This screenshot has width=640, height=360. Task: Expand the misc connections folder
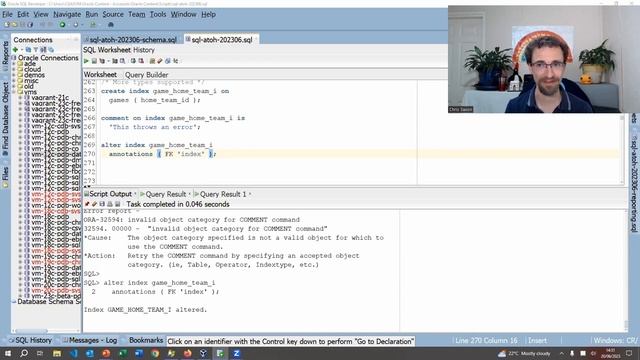[14, 81]
